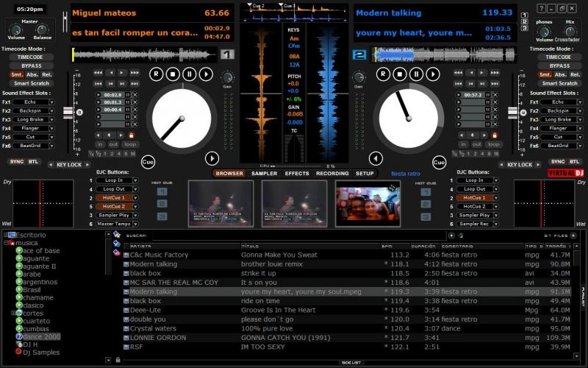Image resolution: width=588 pixels, height=368 pixels.
Task: Select the Dj Samples folder
Action: 37,353
